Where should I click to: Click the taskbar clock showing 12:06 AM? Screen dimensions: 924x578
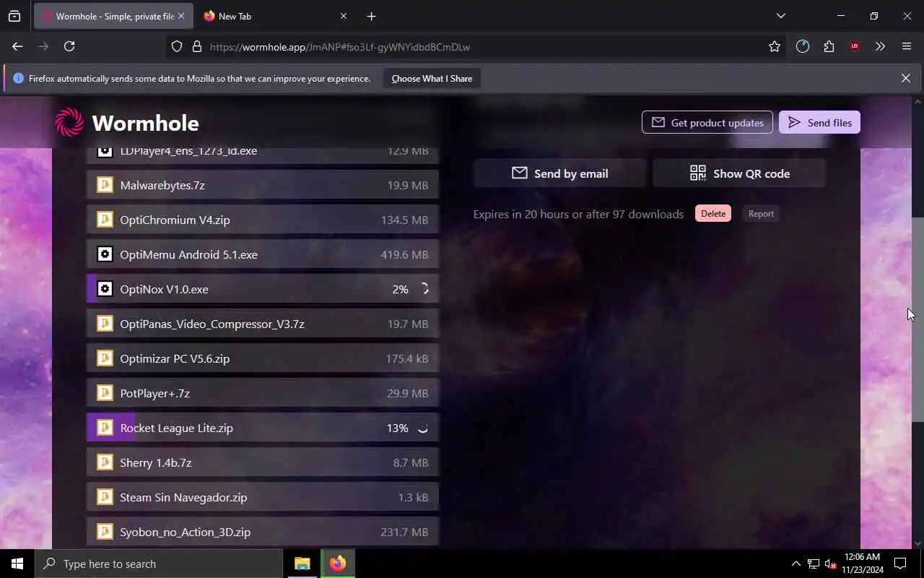click(x=862, y=564)
